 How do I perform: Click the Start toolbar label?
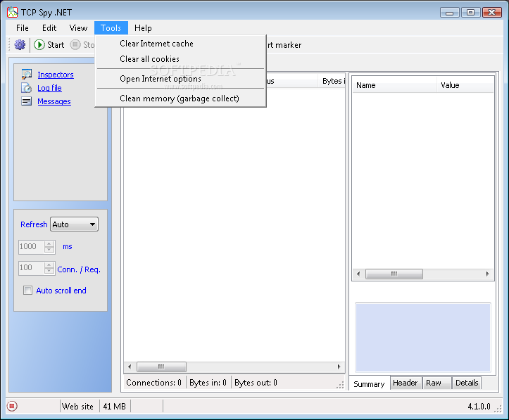[x=56, y=45]
